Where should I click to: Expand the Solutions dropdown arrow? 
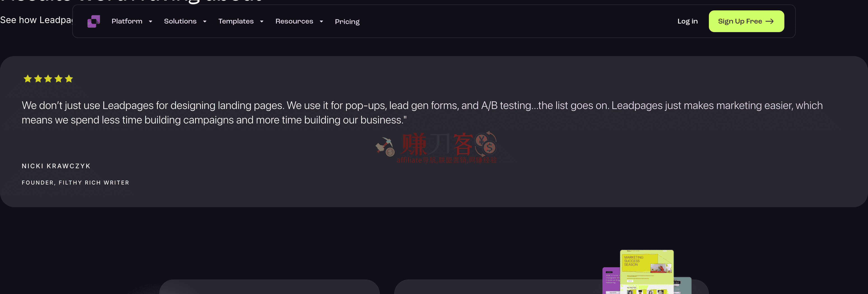205,21
